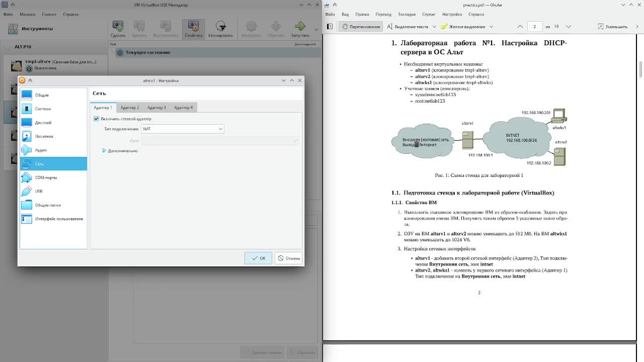644x362 pixels.
Task: Go to next page in Okular
Action: pyautogui.click(x=569, y=27)
